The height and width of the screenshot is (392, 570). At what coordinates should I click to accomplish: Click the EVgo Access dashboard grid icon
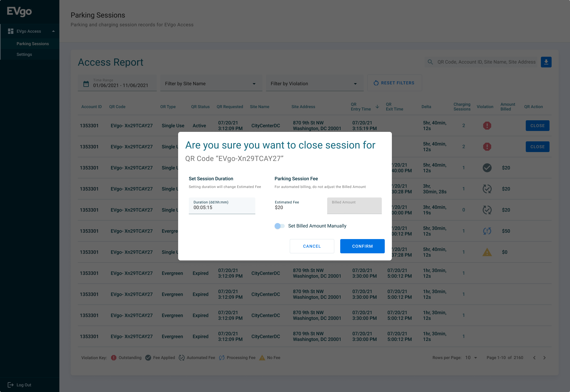(x=11, y=31)
